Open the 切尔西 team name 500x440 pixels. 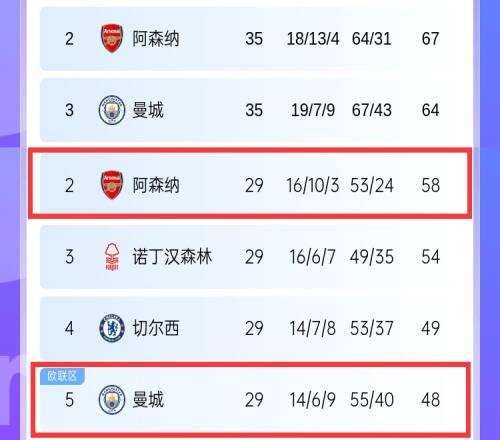click(156, 328)
